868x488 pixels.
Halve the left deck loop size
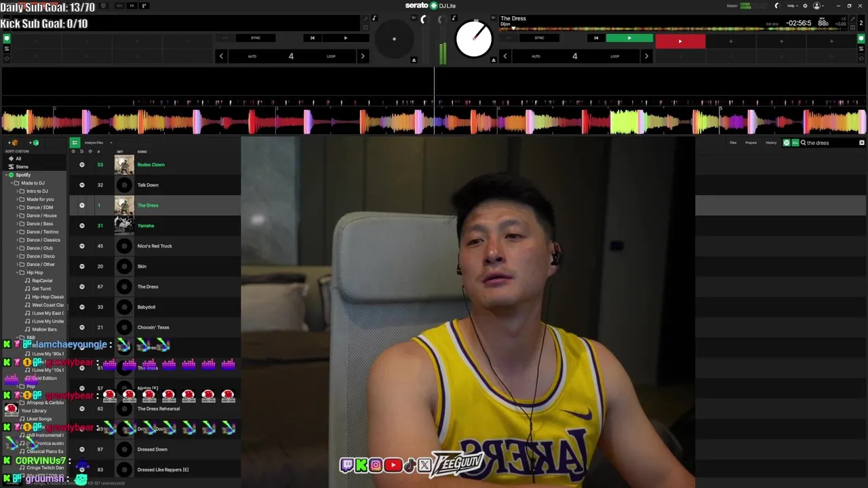221,56
